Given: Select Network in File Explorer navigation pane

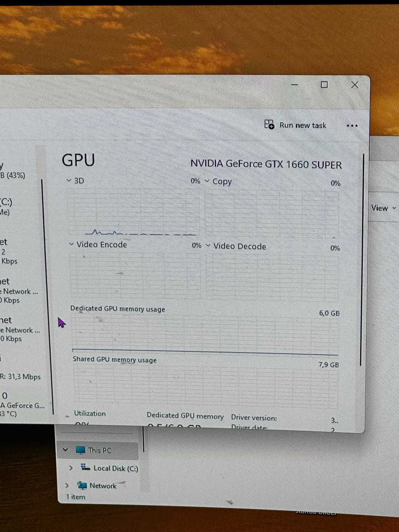Looking at the screenshot, I should (103, 485).
